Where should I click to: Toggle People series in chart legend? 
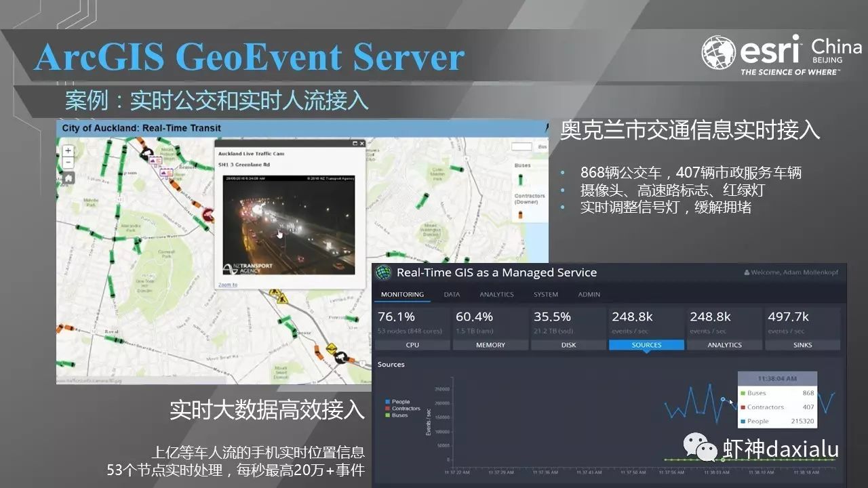pos(398,402)
